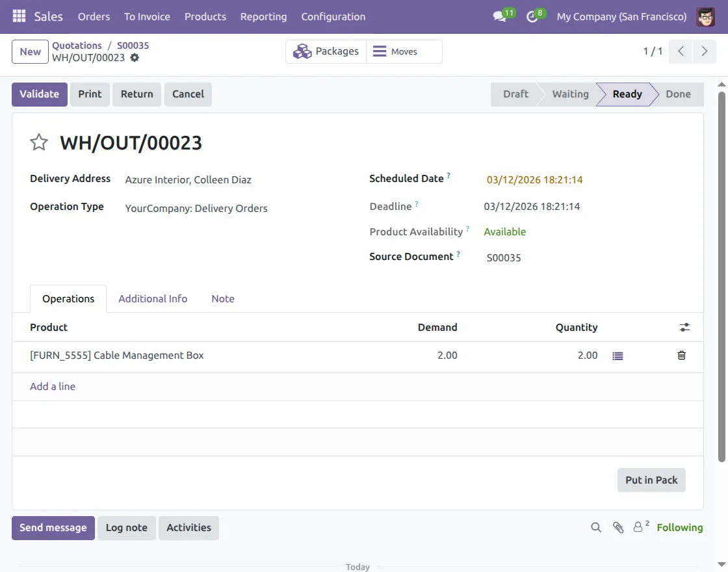Click Put in Pack
This screenshot has height=572, width=728.
651,480
